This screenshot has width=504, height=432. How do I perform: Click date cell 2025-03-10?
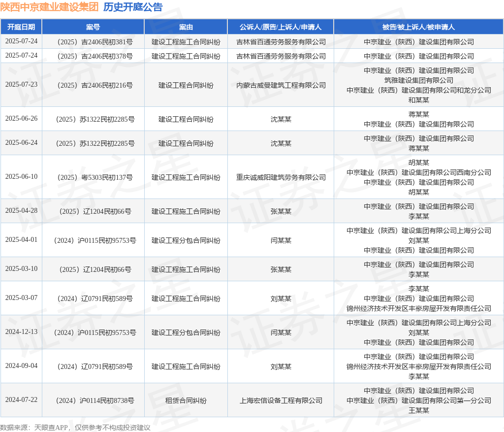(21, 268)
